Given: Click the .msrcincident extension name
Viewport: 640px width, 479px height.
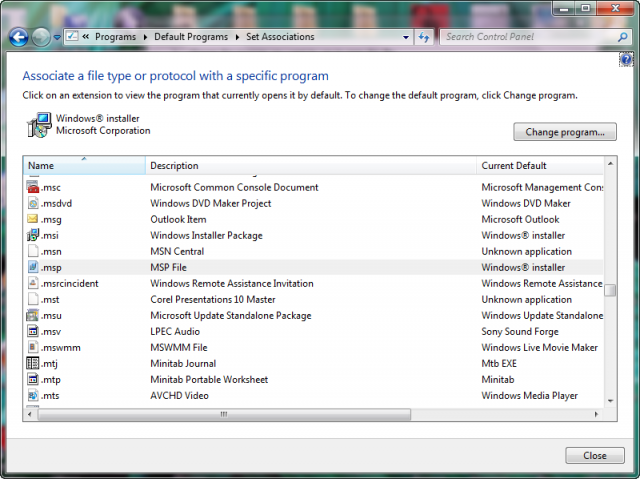Looking at the screenshot, I should 70,283.
